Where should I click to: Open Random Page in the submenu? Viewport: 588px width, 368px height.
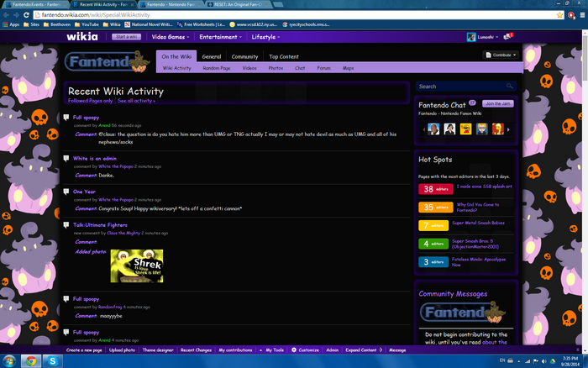(217, 68)
